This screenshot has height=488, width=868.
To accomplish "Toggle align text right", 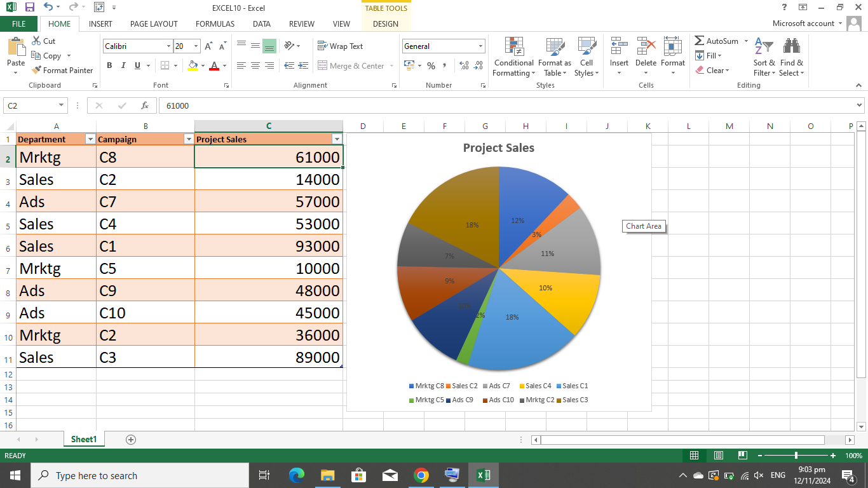I will (269, 65).
